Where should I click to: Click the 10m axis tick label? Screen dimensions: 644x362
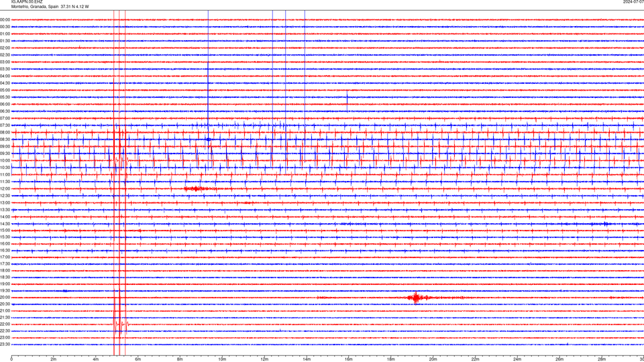(x=222, y=359)
